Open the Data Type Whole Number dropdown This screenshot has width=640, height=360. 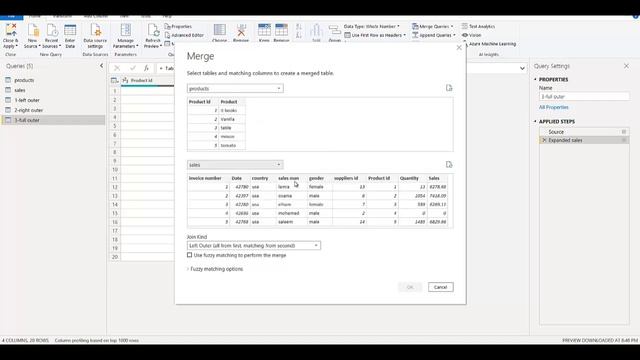point(372,27)
